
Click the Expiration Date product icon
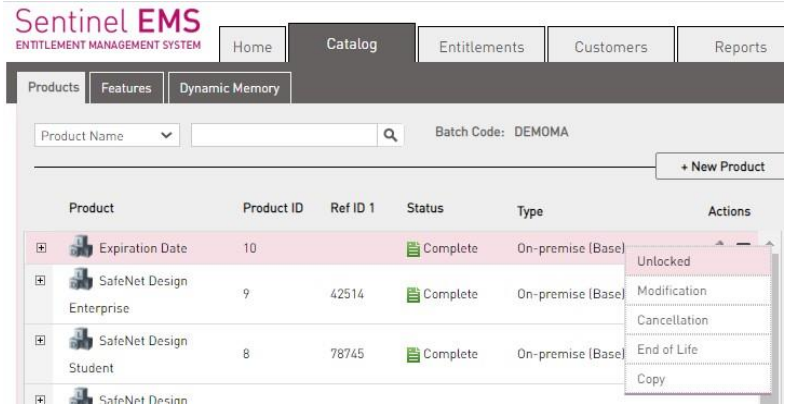click(81, 249)
